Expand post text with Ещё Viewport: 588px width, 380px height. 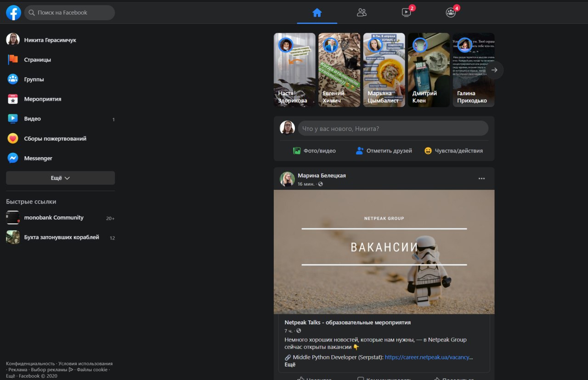290,364
